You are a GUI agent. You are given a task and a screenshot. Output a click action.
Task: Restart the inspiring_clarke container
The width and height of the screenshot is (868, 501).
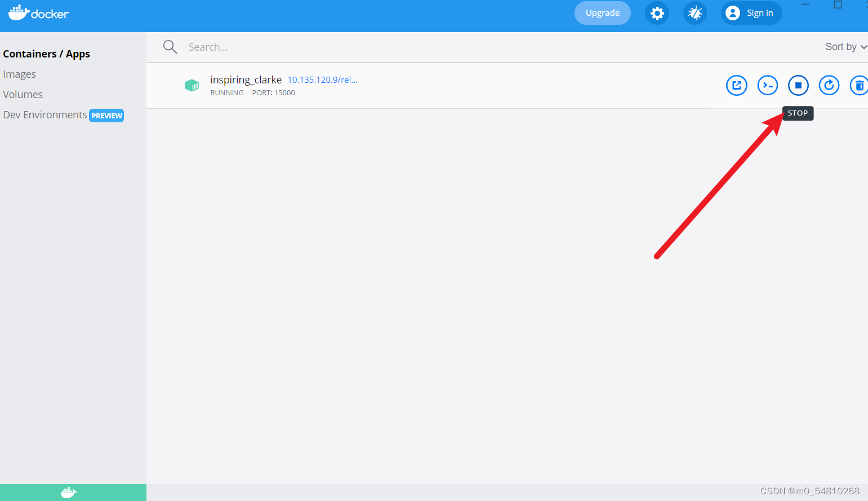829,86
